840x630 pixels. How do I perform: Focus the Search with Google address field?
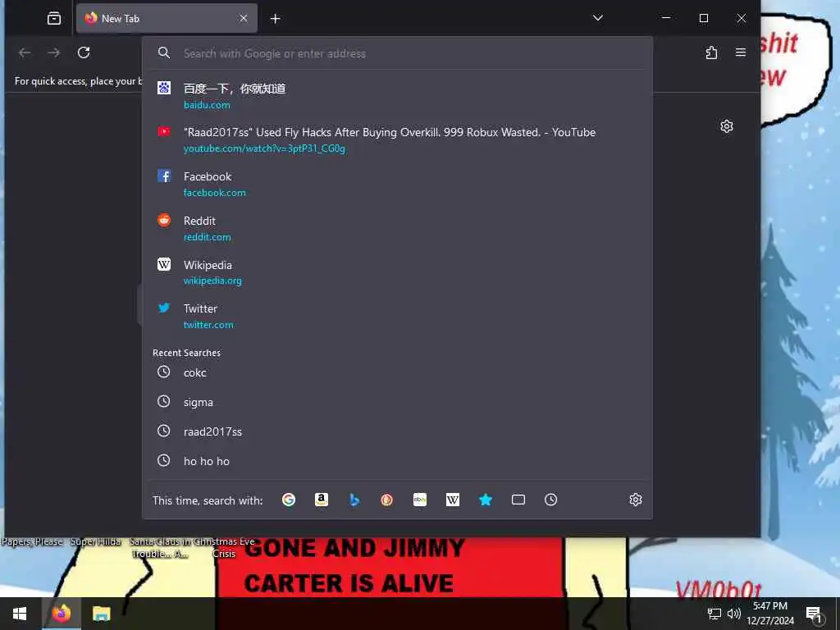(397, 53)
